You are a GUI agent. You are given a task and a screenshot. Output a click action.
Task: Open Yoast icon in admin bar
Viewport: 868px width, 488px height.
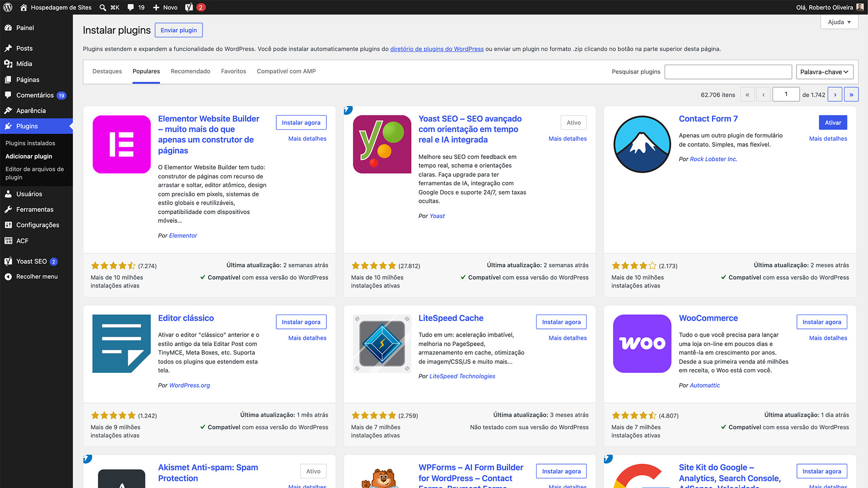click(x=189, y=7)
